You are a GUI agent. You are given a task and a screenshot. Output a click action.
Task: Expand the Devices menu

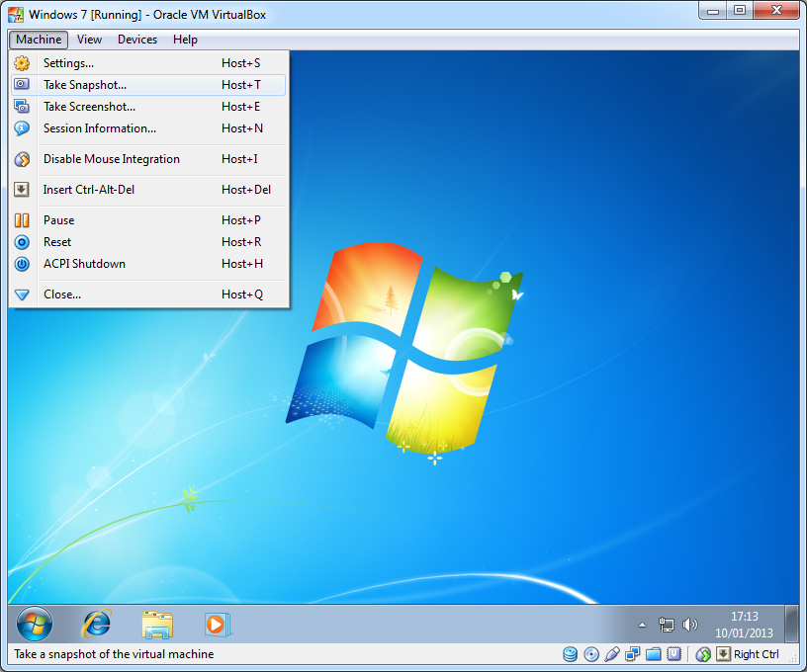[x=136, y=40]
